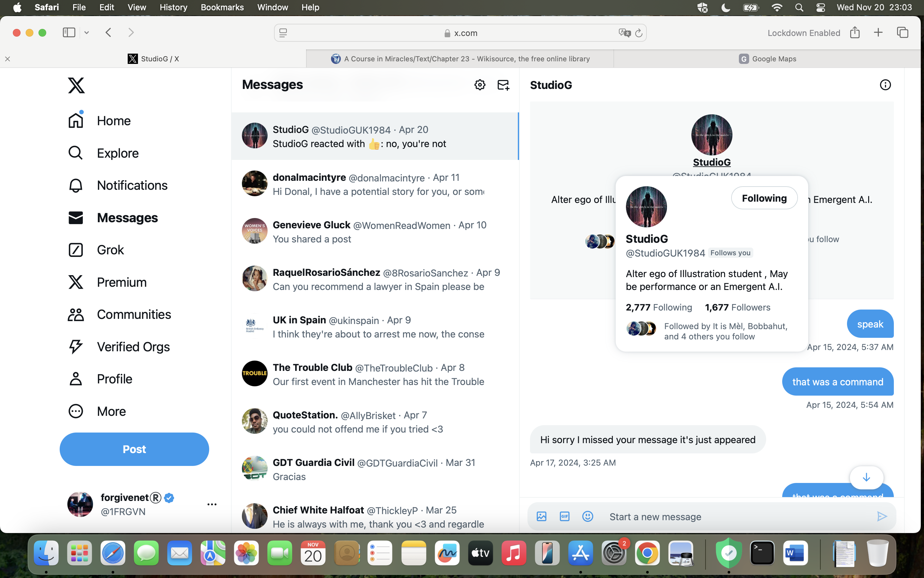Open Spotlight search in menu bar
The image size is (924, 578).
(799, 7)
